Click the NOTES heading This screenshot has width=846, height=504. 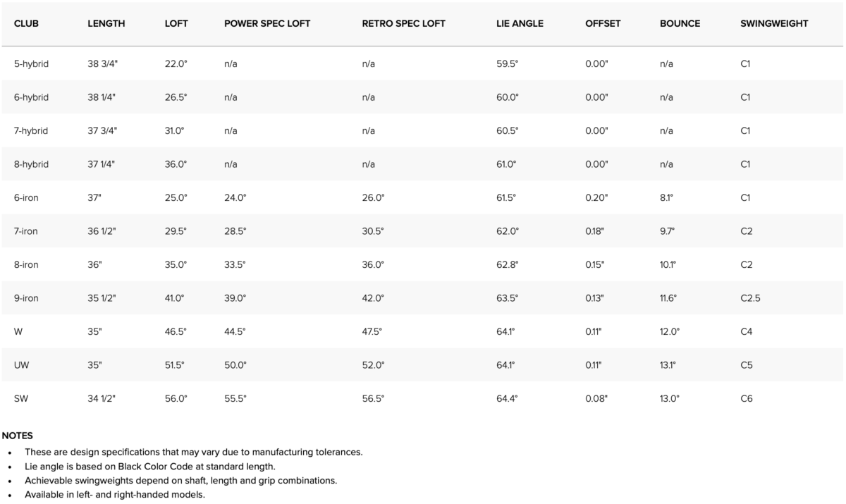(18, 436)
